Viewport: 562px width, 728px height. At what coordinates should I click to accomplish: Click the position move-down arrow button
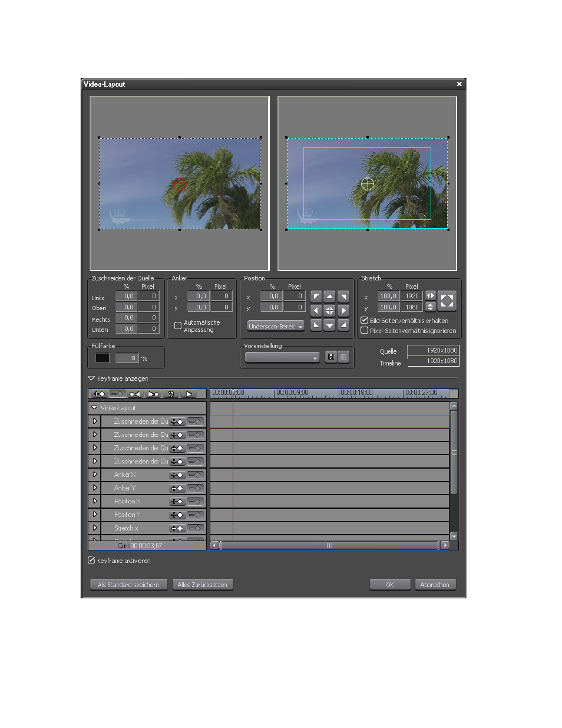point(330,325)
